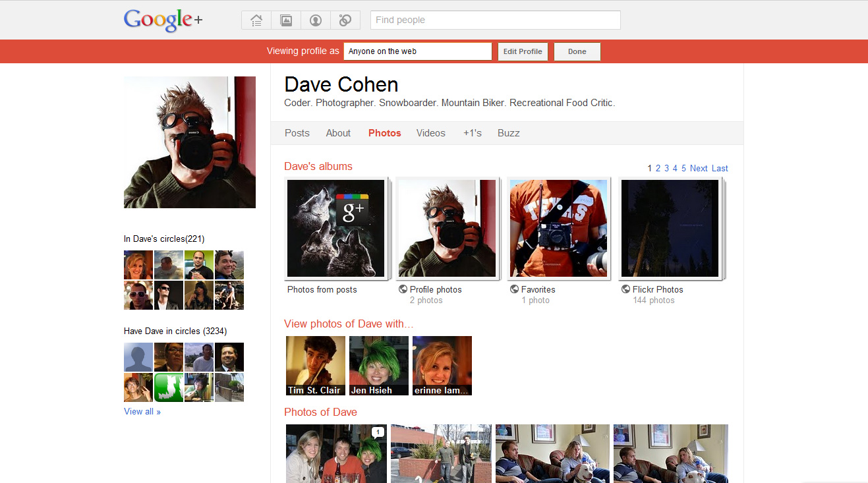
Task: Follow the 'View all »' link
Action: pyautogui.click(x=142, y=411)
